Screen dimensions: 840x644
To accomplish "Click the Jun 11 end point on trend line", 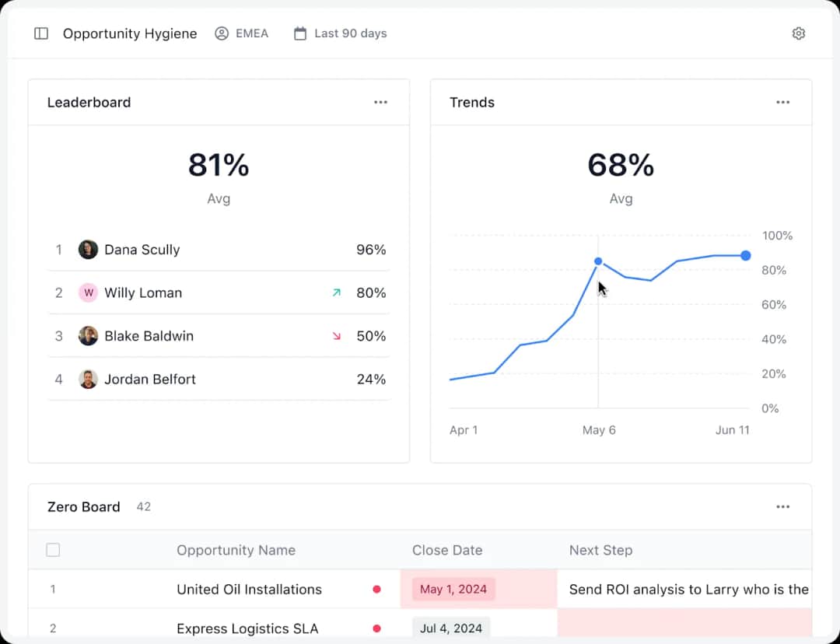I will coord(745,256).
